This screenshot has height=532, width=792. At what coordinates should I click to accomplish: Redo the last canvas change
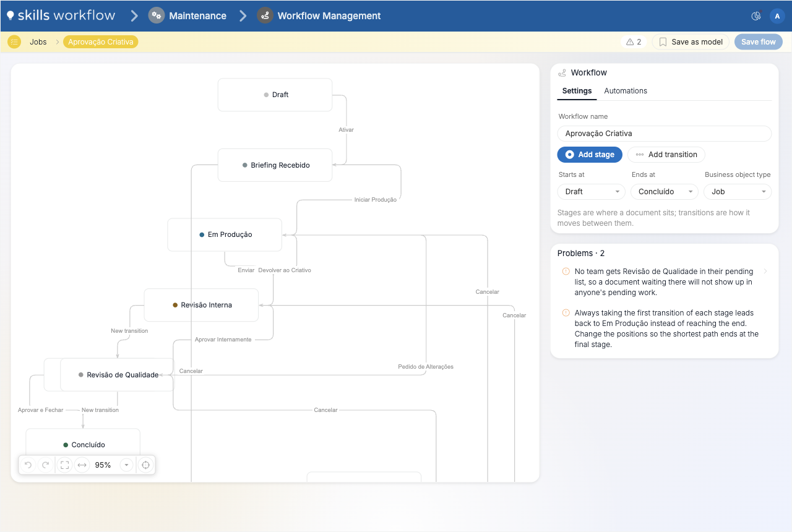point(45,465)
